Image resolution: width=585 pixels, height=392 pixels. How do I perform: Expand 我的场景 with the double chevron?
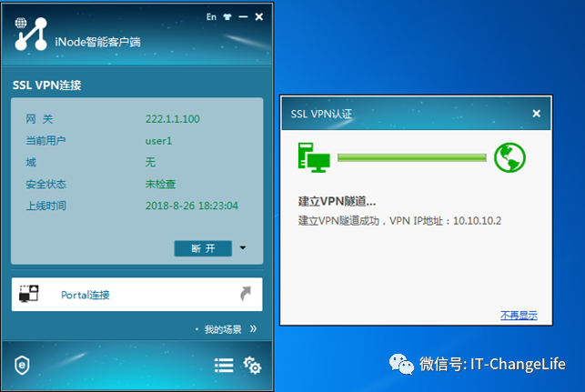253,329
